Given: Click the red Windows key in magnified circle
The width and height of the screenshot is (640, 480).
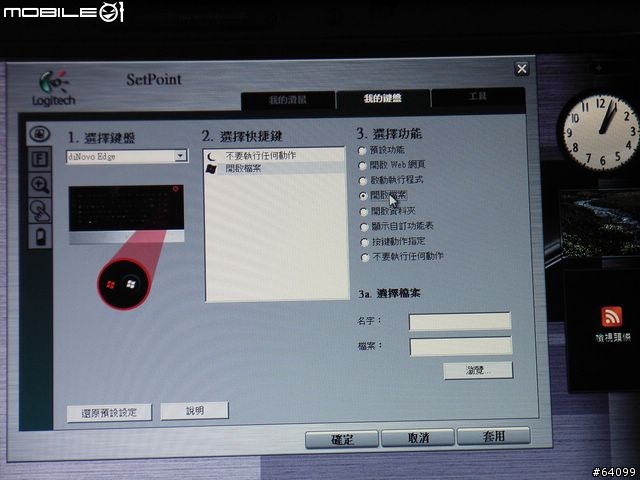Looking at the screenshot, I should coord(110,284).
